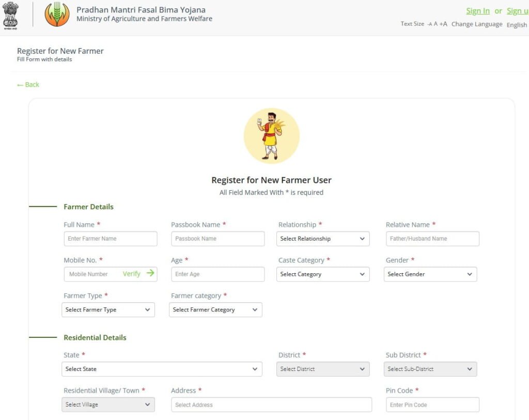Click the Text Size label
529x420 pixels.
point(412,24)
